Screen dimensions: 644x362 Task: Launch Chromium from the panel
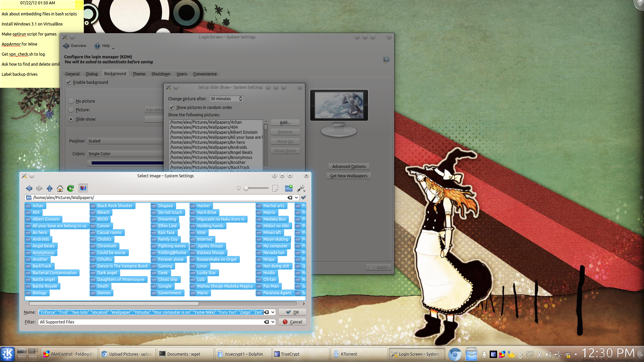pyautogui.click(x=455, y=354)
